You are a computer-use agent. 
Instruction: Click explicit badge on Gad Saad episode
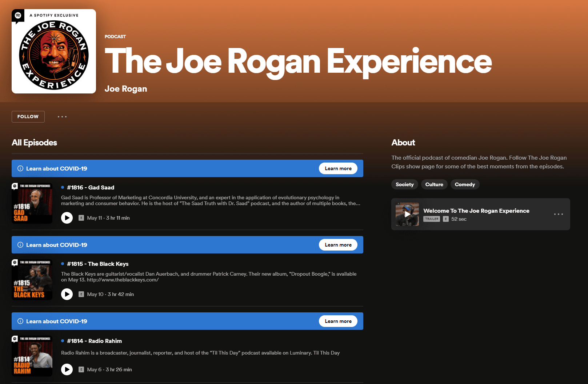click(81, 218)
